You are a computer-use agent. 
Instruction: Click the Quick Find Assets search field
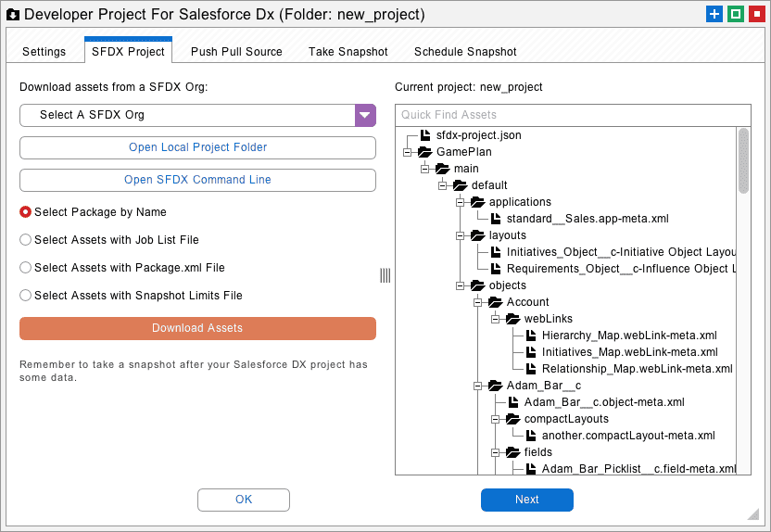click(573, 115)
